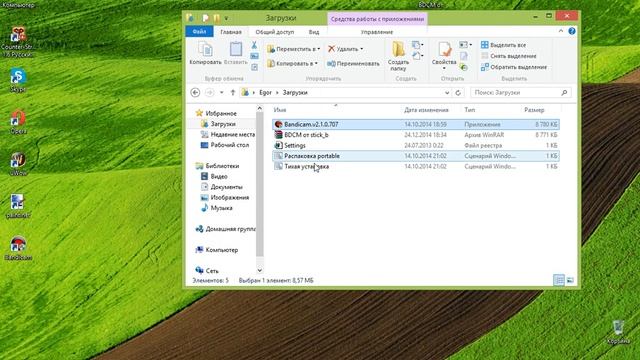The width and height of the screenshot is (640, 360).
Task: Open the Свойства dropdown arrow
Action: click(x=444, y=69)
